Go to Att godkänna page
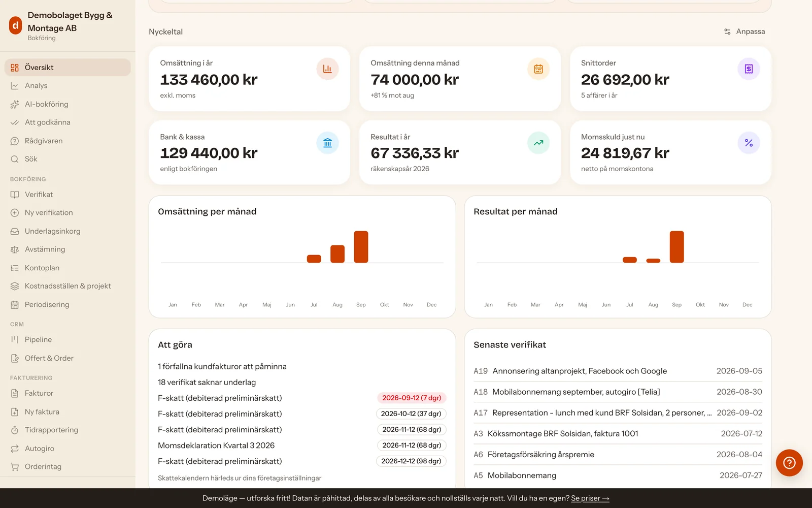 pyautogui.click(x=67, y=122)
